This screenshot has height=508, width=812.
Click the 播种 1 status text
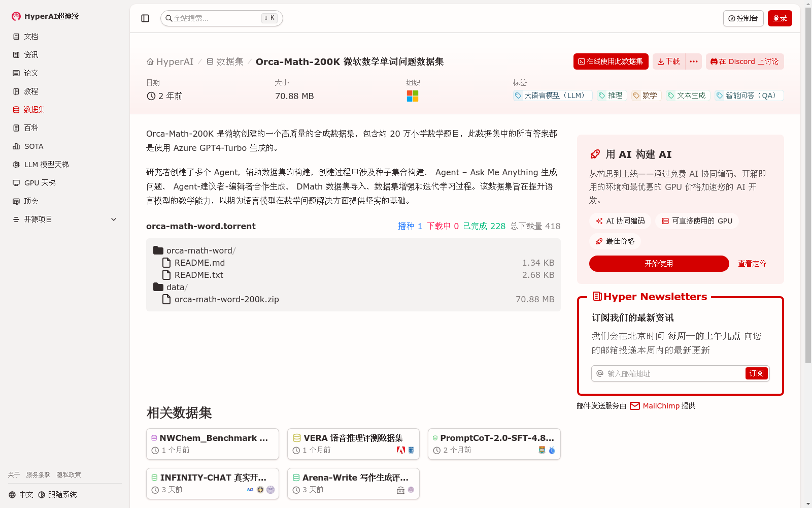click(x=410, y=226)
